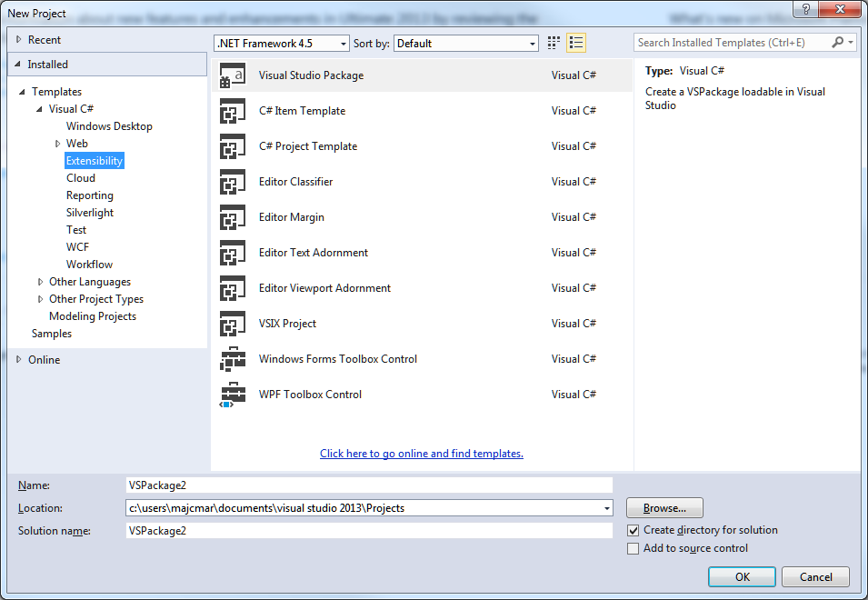
Task: Switch to medium icons list view
Action: [576, 43]
